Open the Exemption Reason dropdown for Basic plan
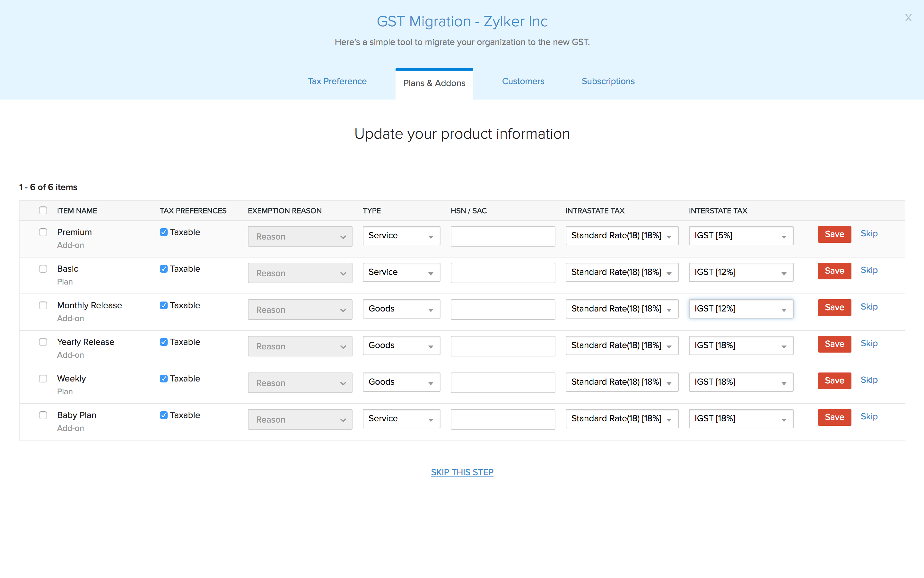 click(x=300, y=273)
